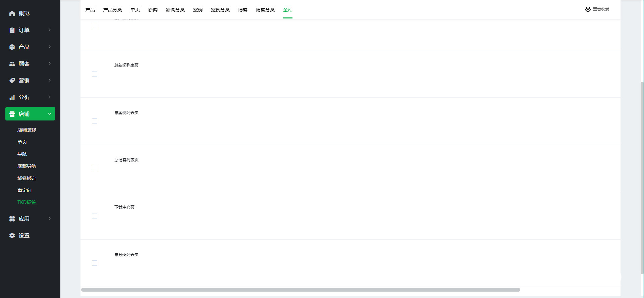Click the clipboard icon for 订单
The width and height of the screenshot is (644, 298).
pyautogui.click(x=12, y=30)
